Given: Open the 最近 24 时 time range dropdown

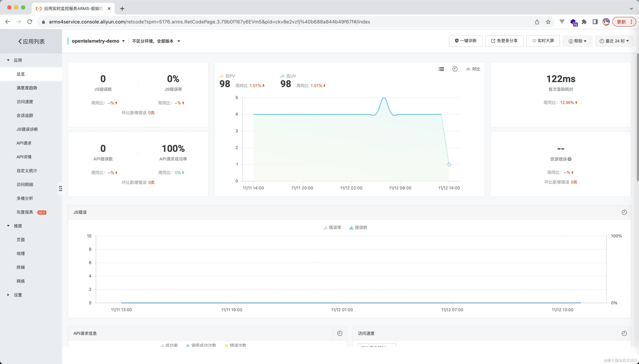Looking at the screenshot, I should click(614, 41).
